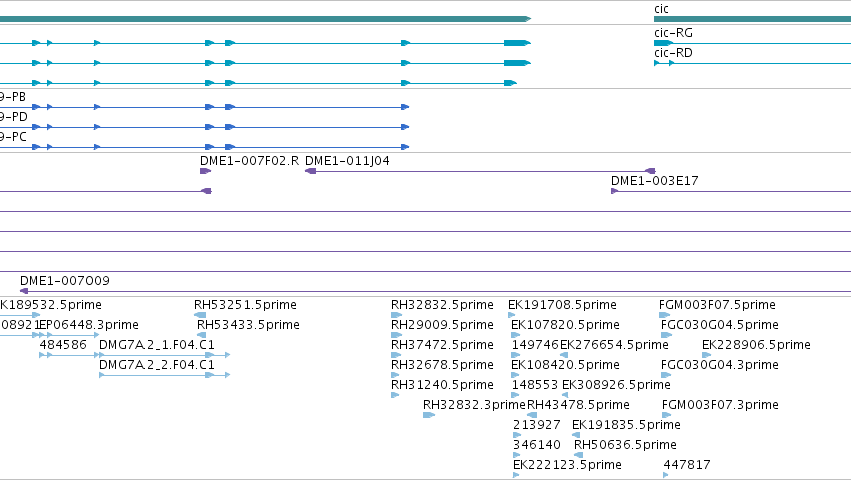
Task: Click the 346140 feature label
Action: [x=536, y=445]
